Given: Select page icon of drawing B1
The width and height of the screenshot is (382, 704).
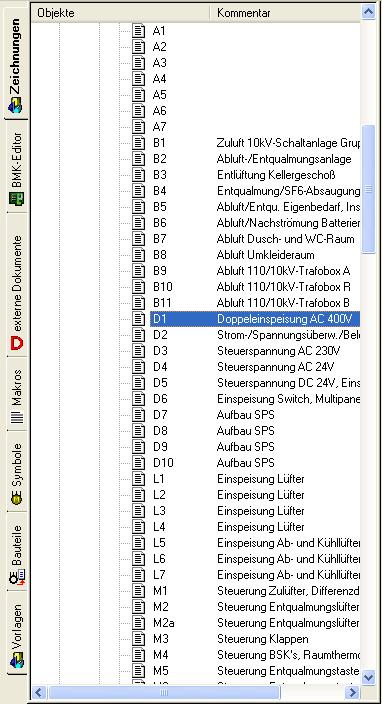Looking at the screenshot, I should (139, 143).
